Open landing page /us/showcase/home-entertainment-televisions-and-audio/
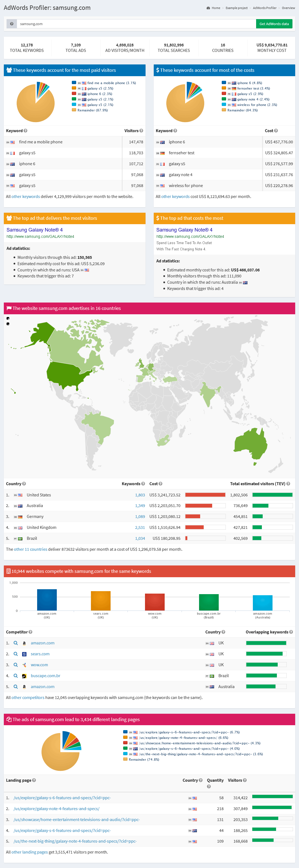Screen dimensions: 299x868 [x=76, y=819]
